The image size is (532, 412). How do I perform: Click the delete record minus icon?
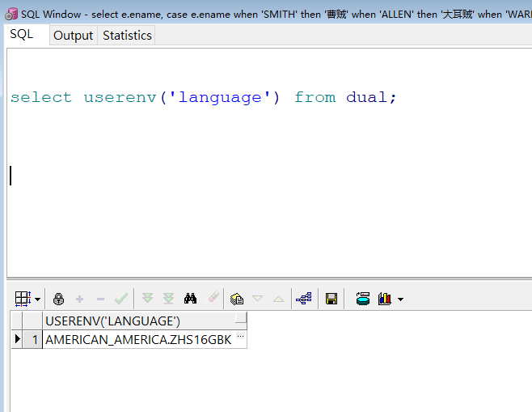[100, 299]
